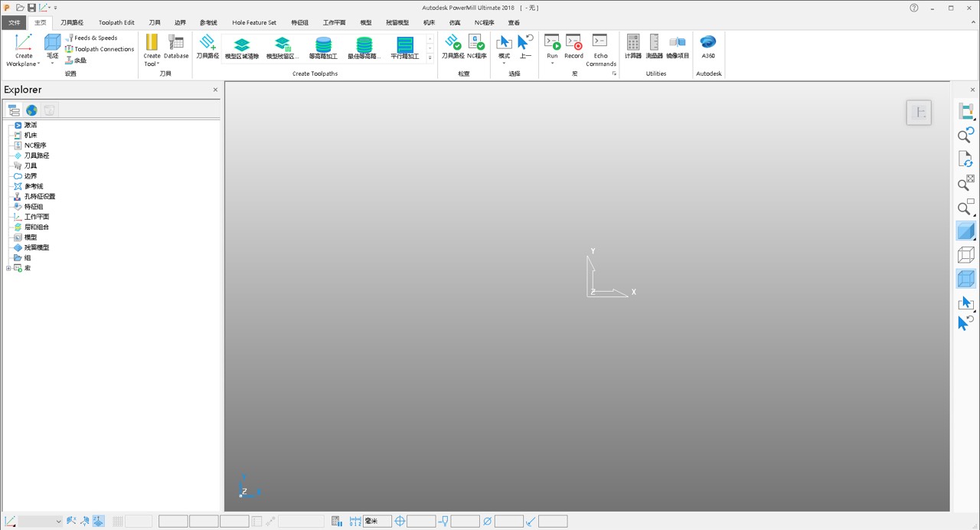Screen dimensions: 980x530
Task: Click the Create Workplane icon
Action: (x=24, y=43)
